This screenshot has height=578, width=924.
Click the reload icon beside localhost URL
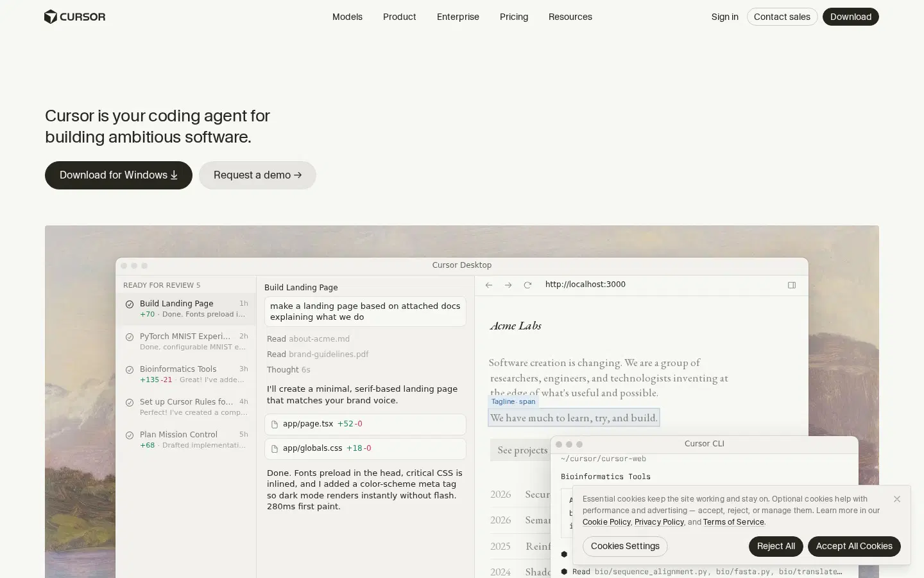[x=527, y=285]
